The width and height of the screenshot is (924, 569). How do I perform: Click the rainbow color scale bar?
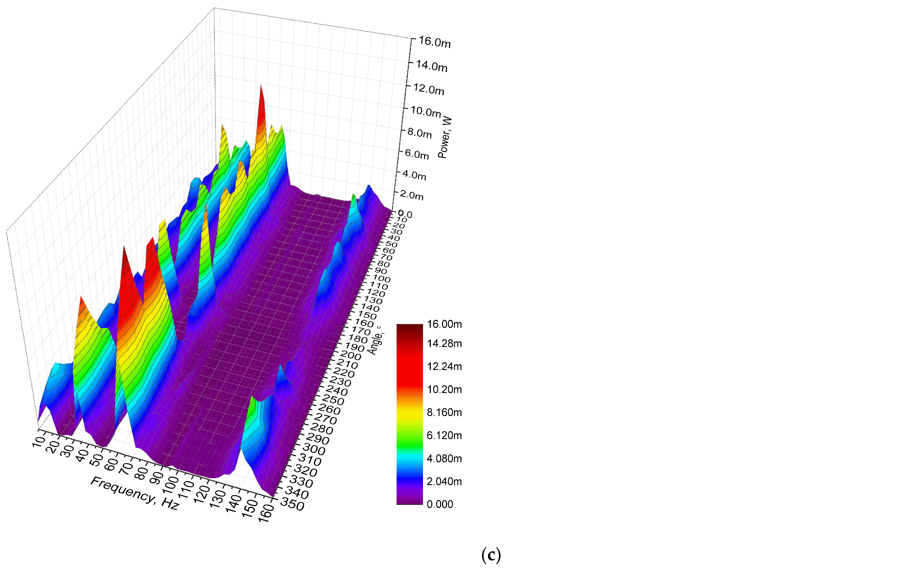point(410,414)
